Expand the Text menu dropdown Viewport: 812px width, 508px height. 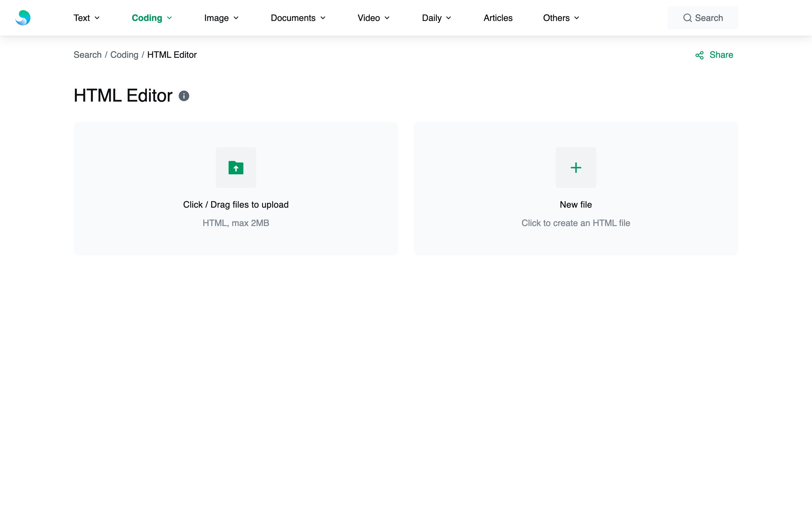tap(87, 18)
